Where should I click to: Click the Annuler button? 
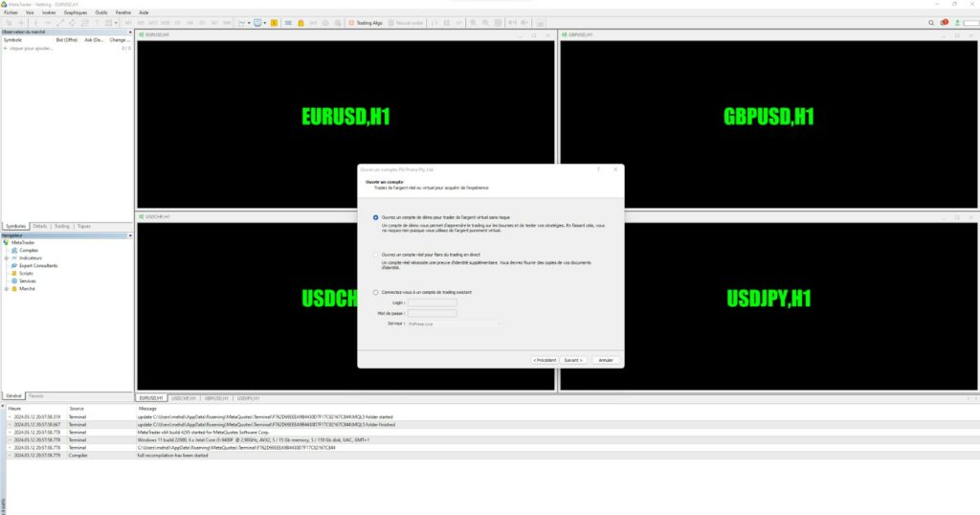[x=605, y=360]
